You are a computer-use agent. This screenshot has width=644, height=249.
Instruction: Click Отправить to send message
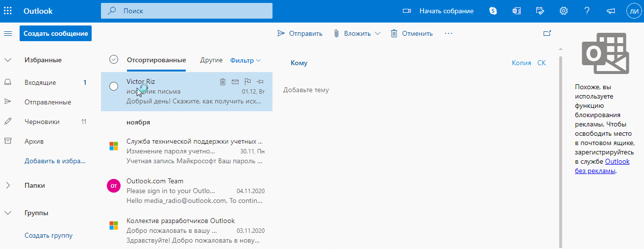[x=300, y=33]
